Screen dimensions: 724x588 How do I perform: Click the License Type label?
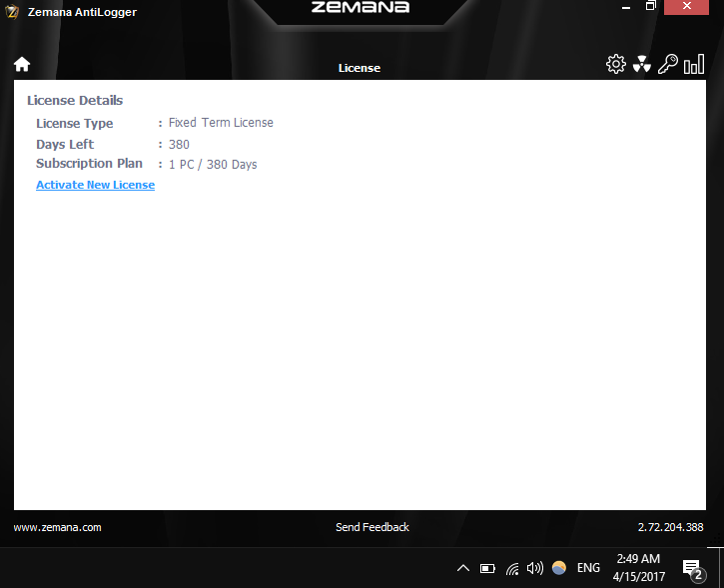[74, 123]
